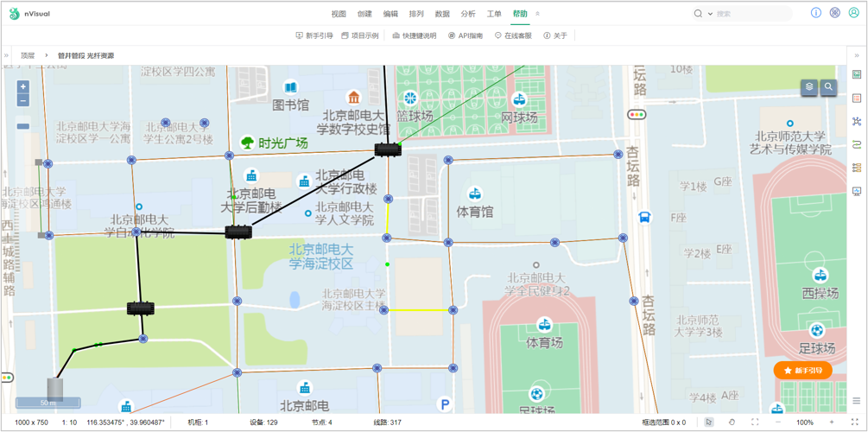Open the first right sidebar panel icon

coord(857,73)
